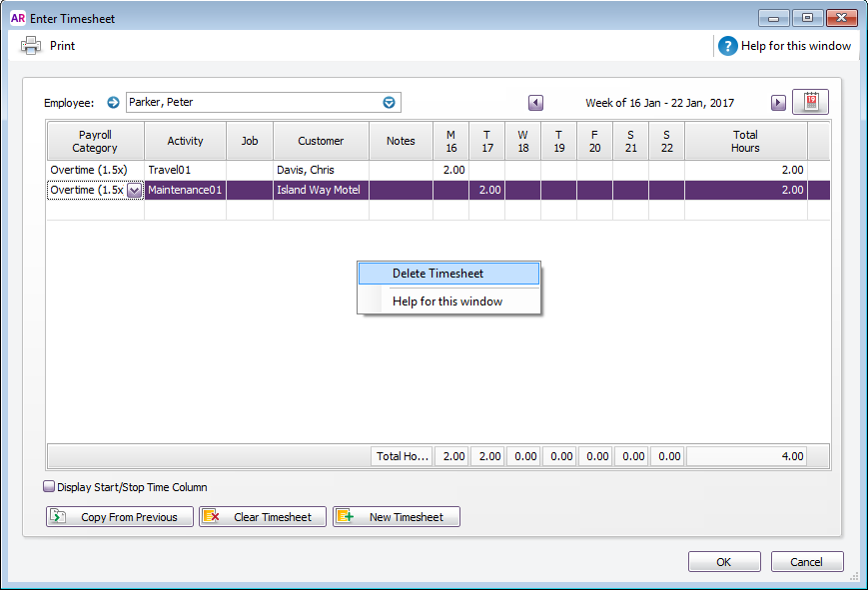Open the Employee selection dropdown
This screenshot has height=590, width=868.
click(388, 102)
